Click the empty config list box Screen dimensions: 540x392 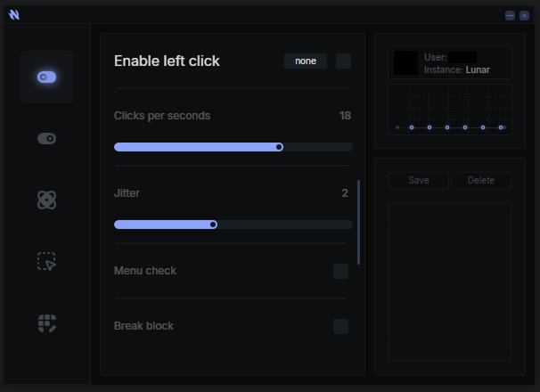tap(450, 282)
